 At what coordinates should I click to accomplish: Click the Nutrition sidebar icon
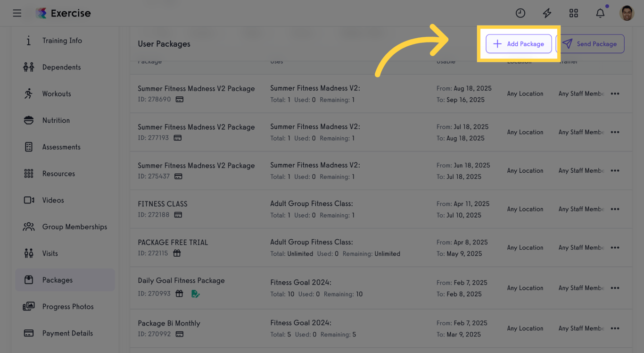28,120
